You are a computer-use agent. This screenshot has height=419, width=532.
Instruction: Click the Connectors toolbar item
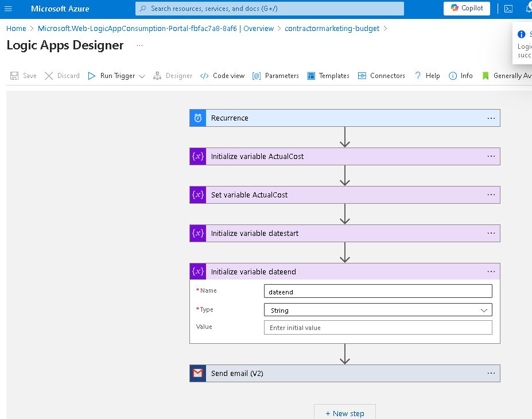[x=382, y=76]
